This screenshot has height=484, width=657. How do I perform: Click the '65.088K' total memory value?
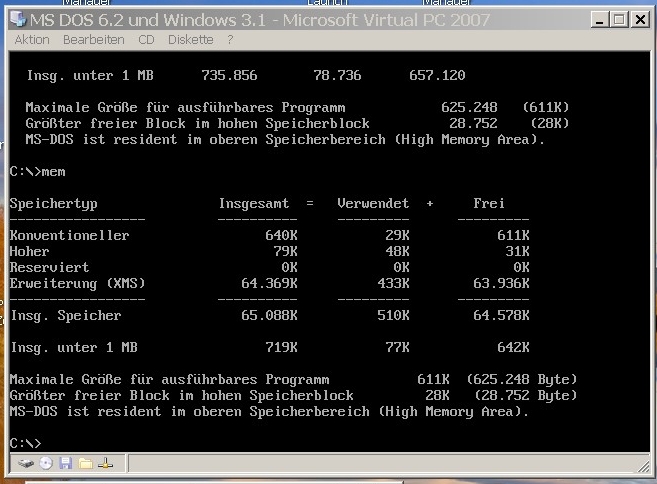tap(269, 316)
